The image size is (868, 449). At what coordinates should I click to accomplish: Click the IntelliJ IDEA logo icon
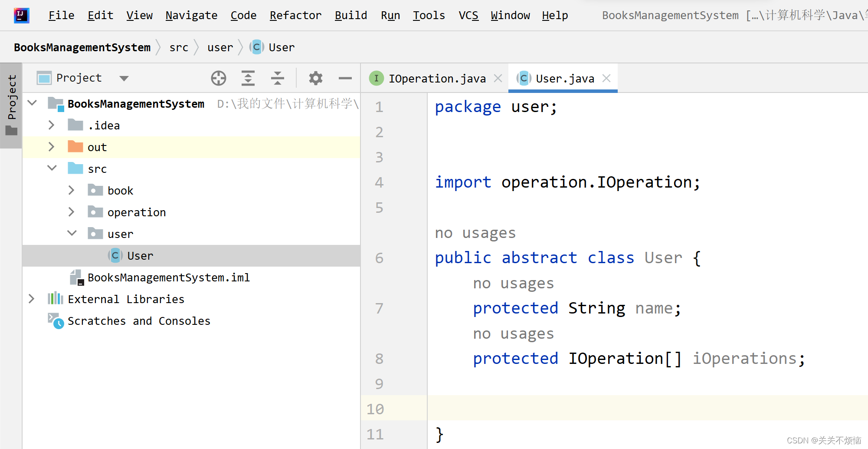click(x=21, y=16)
